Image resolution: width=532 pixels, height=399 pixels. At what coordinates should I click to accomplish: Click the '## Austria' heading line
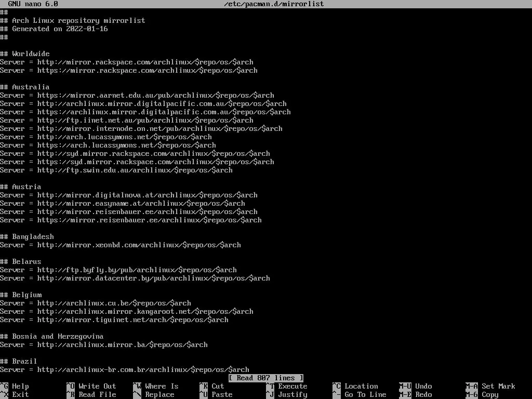pos(20,187)
